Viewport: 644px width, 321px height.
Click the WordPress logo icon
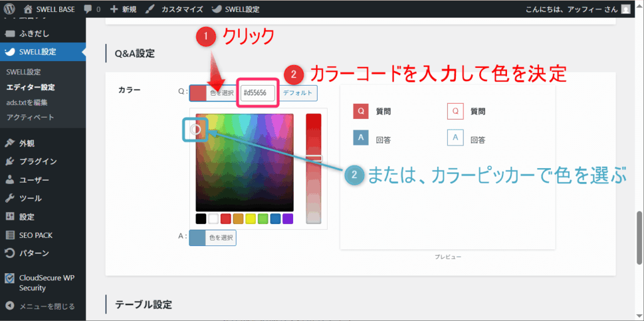point(9,9)
